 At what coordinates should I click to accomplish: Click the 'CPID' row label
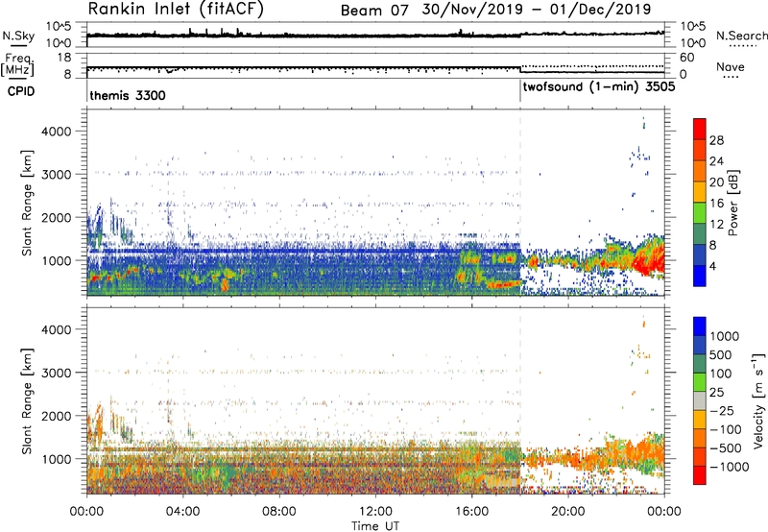click(x=21, y=91)
